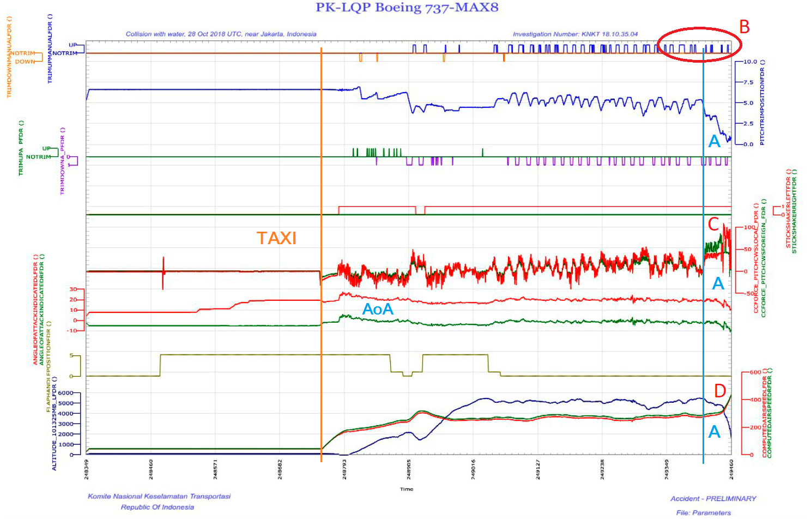Click the orange 'DOWN' manual trim state label
Image resolution: width=811 pixels, height=532 pixels.
tap(25, 62)
